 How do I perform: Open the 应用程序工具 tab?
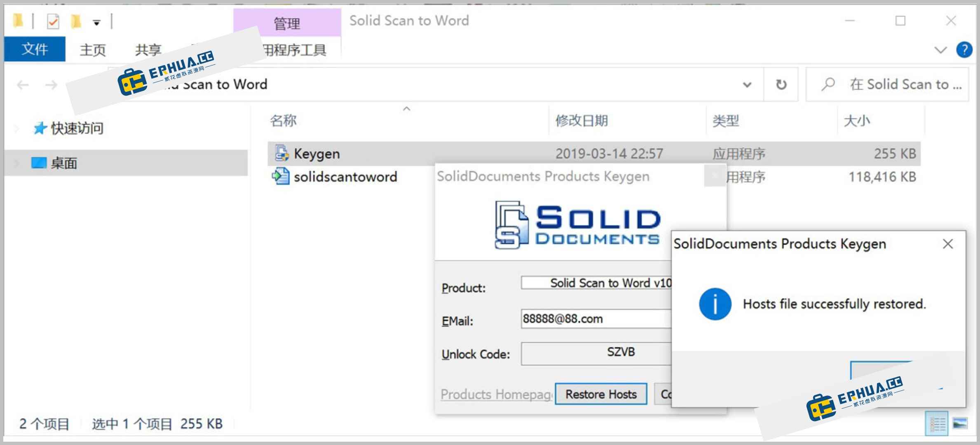(x=295, y=50)
